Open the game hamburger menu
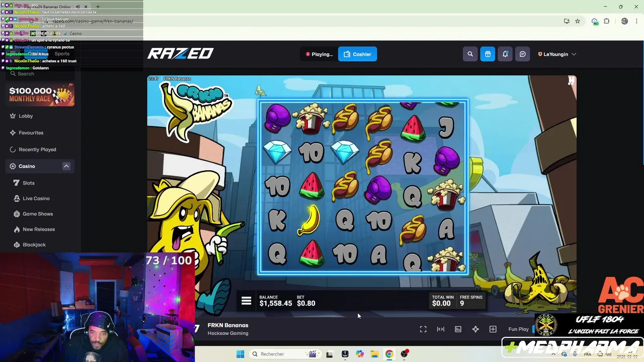 point(246,301)
